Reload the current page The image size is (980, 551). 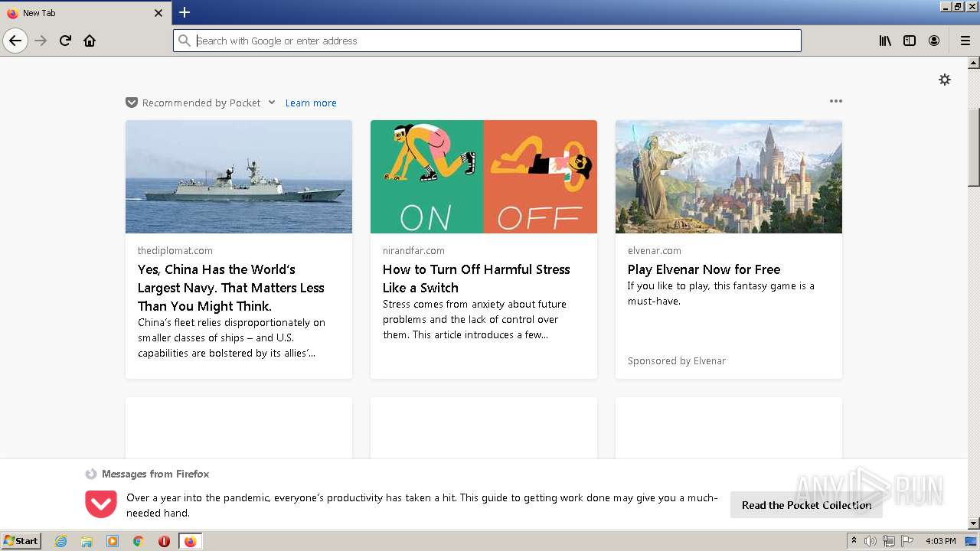[65, 41]
